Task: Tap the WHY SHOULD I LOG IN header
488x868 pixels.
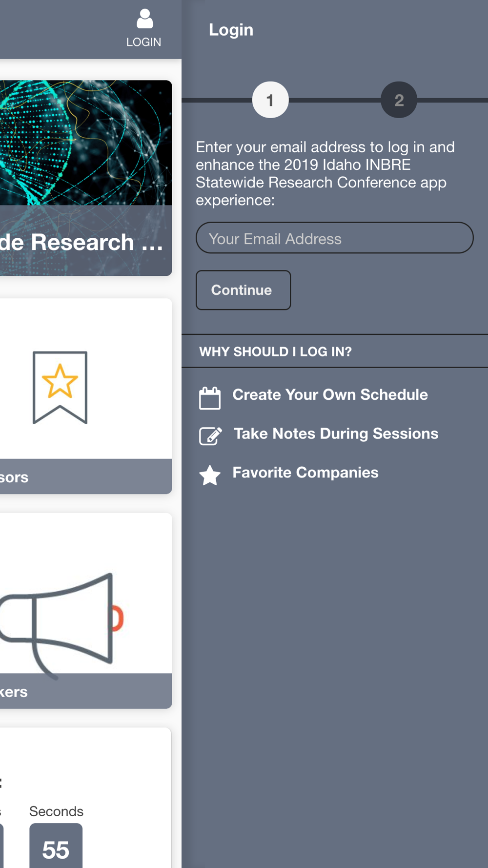Action: (275, 351)
